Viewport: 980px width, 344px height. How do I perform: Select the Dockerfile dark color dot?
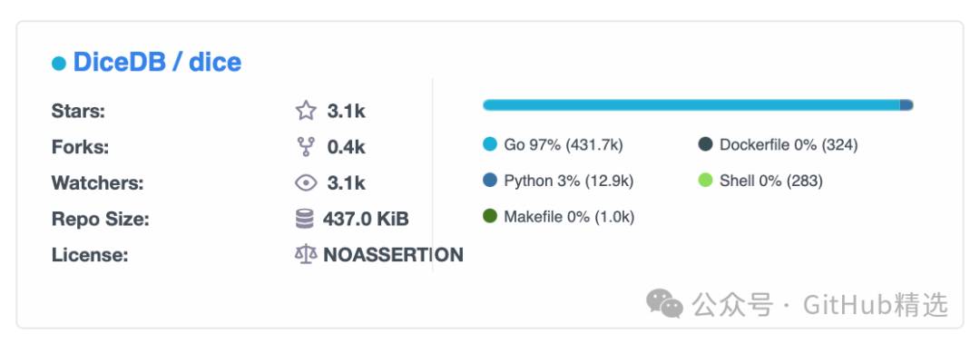coord(706,145)
